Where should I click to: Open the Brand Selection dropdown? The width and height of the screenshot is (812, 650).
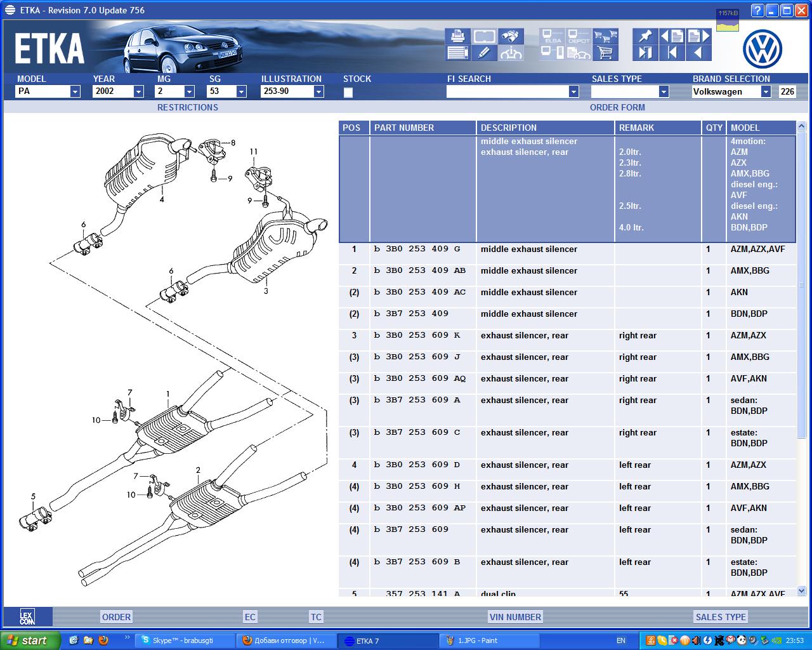click(x=766, y=91)
